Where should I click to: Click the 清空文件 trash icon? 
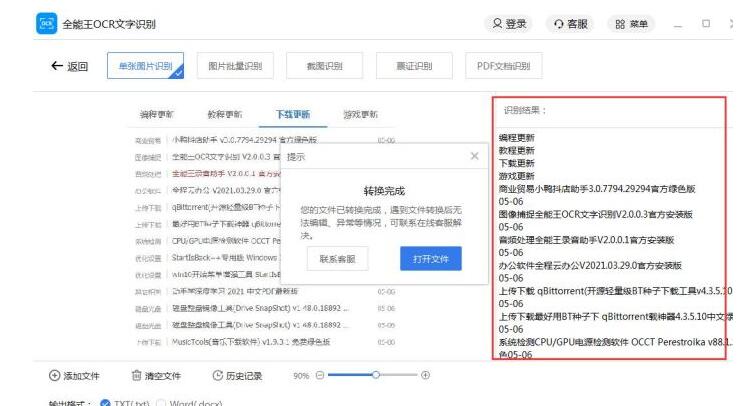pos(137,375)
